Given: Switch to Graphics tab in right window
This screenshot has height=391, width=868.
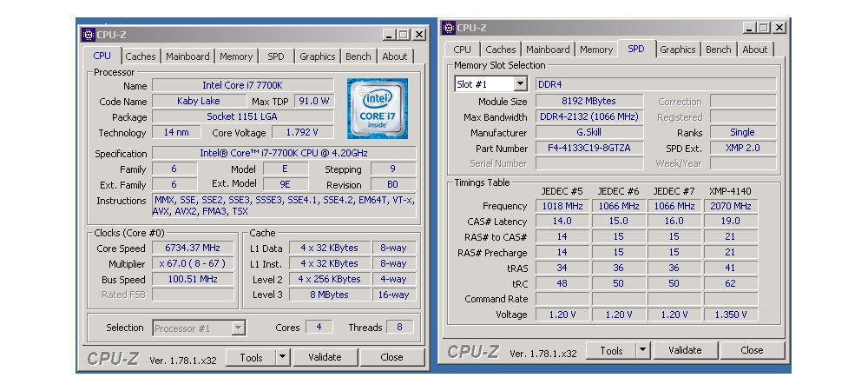Looking at the screenshot, I should coord(677,50).
